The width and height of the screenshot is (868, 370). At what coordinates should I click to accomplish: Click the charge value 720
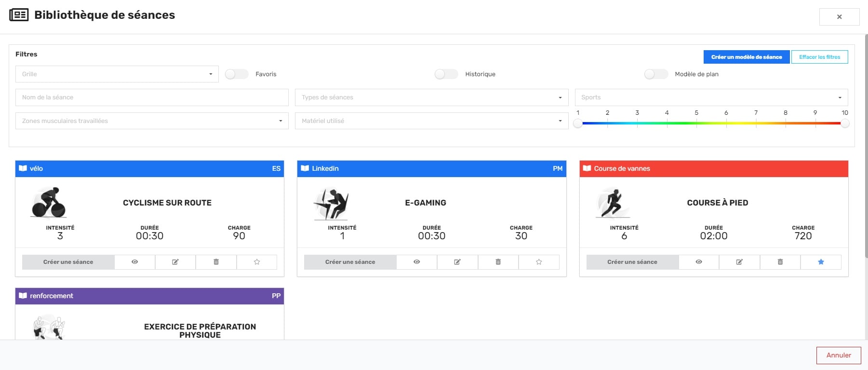click(x=803, y=236)
